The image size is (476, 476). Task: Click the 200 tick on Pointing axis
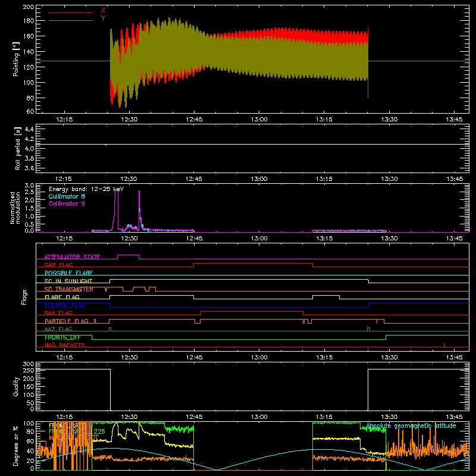point(29,7)
